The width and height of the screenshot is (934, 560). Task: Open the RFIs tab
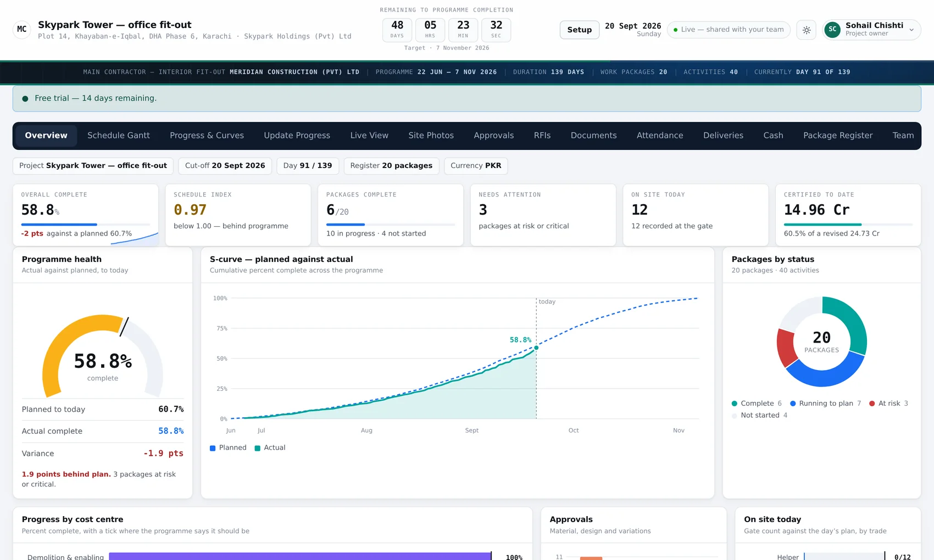(x=542, y=136)
